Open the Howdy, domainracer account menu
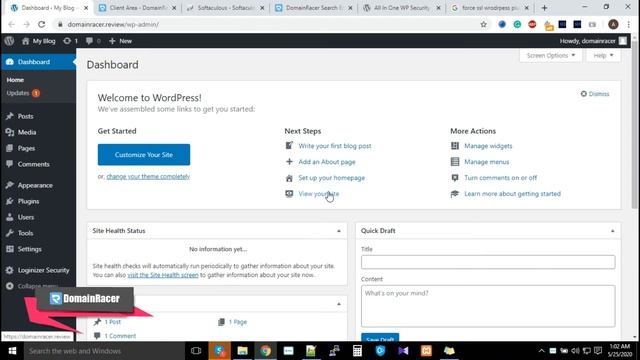The image size is (640, 360). (593, 41)
